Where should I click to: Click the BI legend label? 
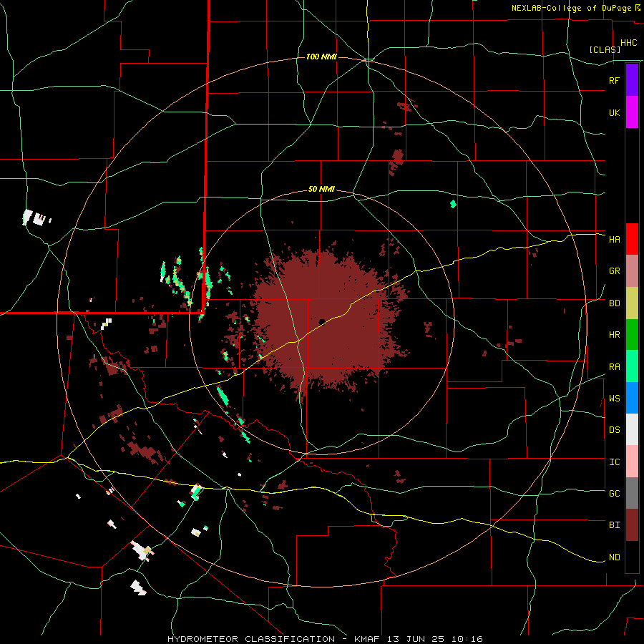click(x=614, y=525)
